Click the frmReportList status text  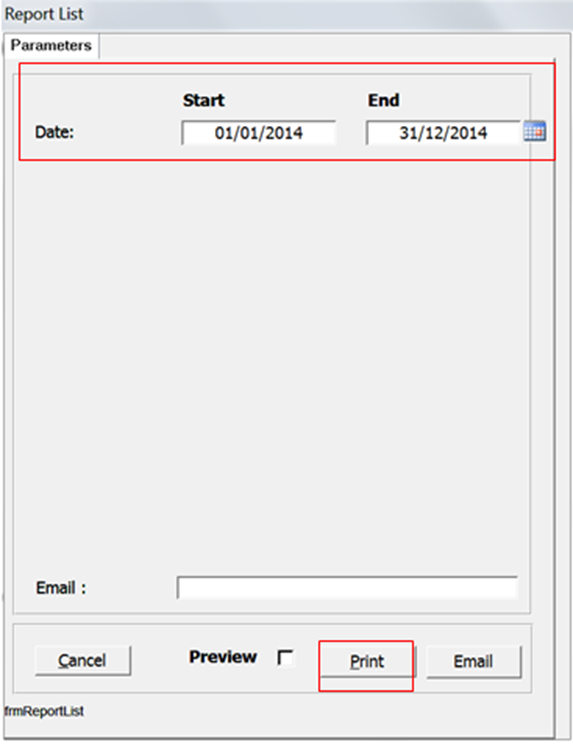[x=44, y=711]
